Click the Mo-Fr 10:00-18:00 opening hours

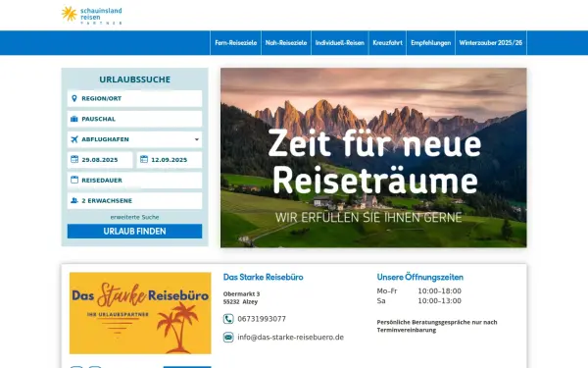coord(418,291)
